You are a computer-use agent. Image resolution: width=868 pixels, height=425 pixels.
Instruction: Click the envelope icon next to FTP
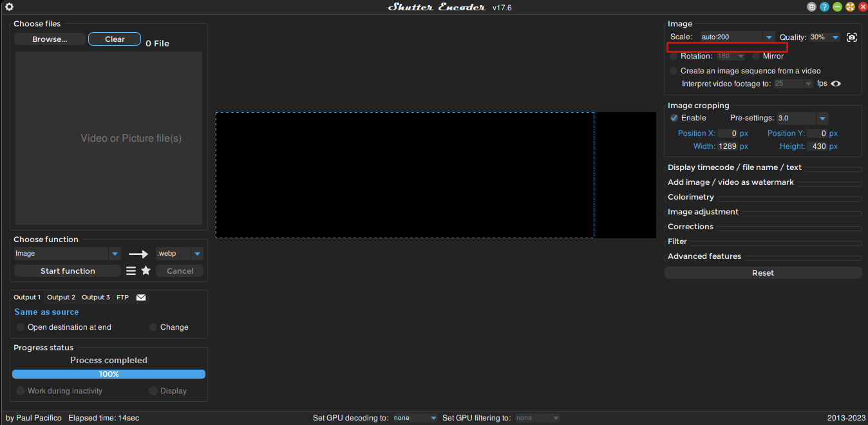(141, 297)
